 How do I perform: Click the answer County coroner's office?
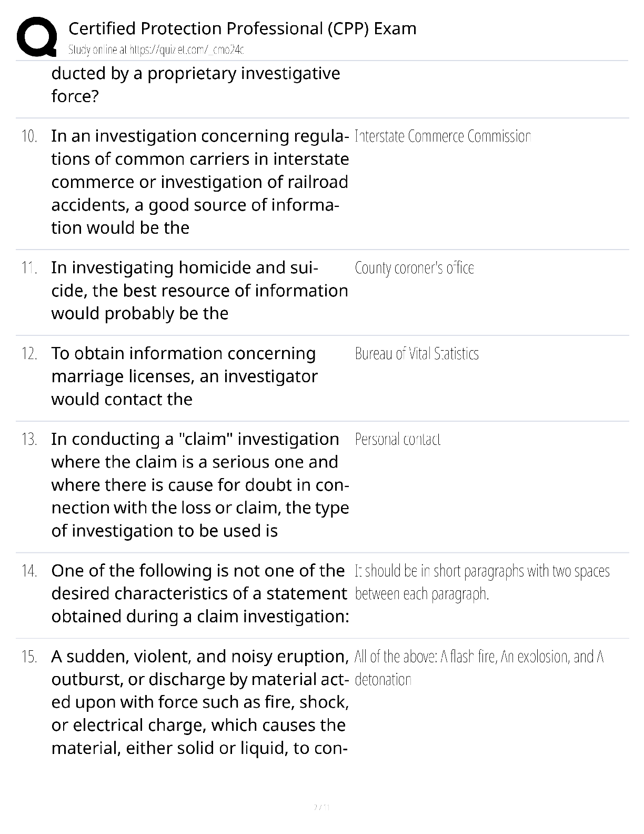tap(415, 268)
